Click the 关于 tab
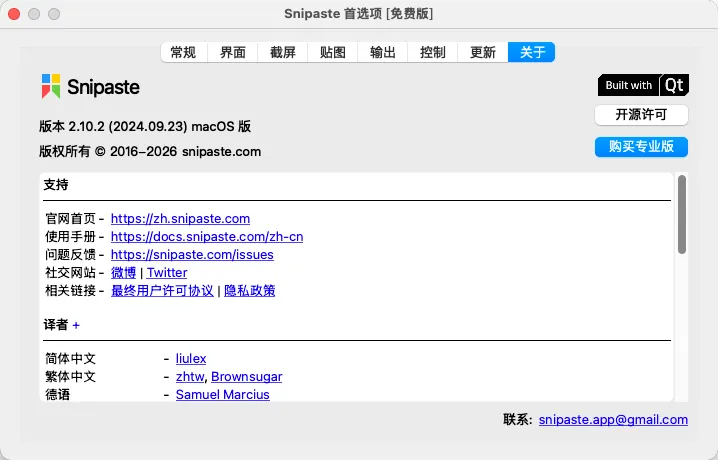 pyautogui.click(x=532, y=52)
